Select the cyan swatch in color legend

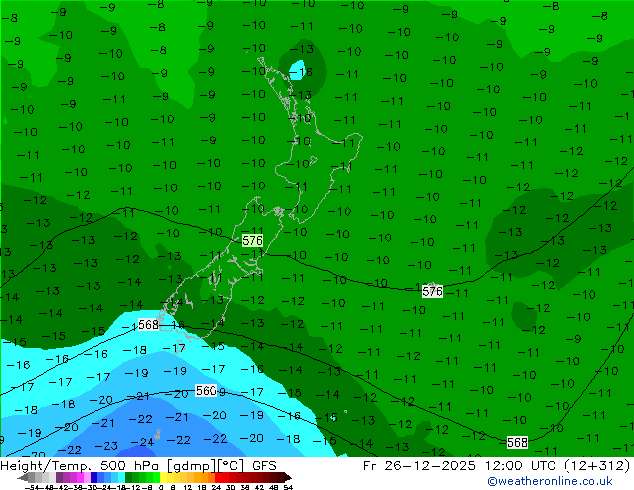click(x=121, y=477)
